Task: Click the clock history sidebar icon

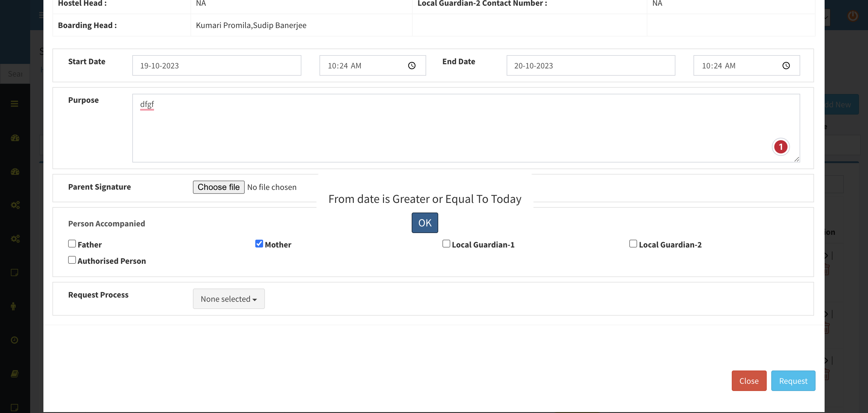Action: coord(14,340)
